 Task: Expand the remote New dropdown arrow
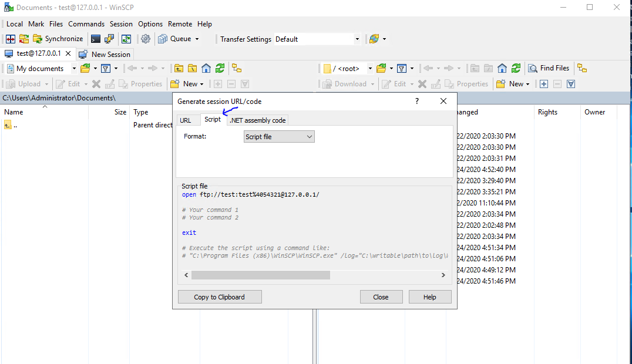coord(527,84)
